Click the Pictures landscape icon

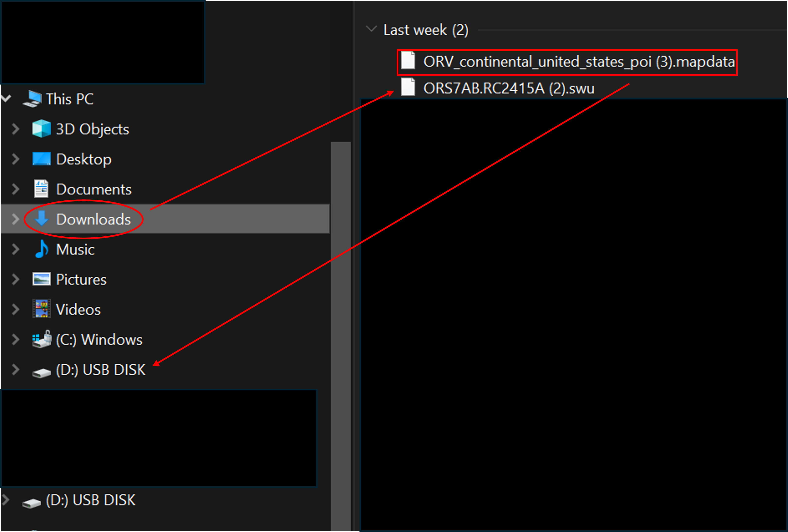click(x=41, y=279)
